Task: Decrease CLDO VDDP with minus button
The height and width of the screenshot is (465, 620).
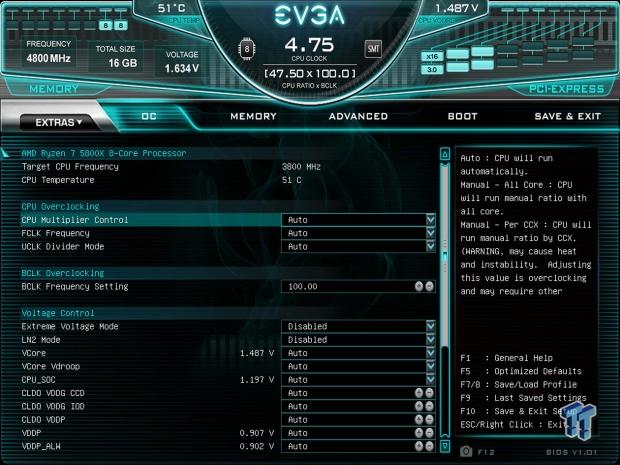Action: [x=429, y=420]
